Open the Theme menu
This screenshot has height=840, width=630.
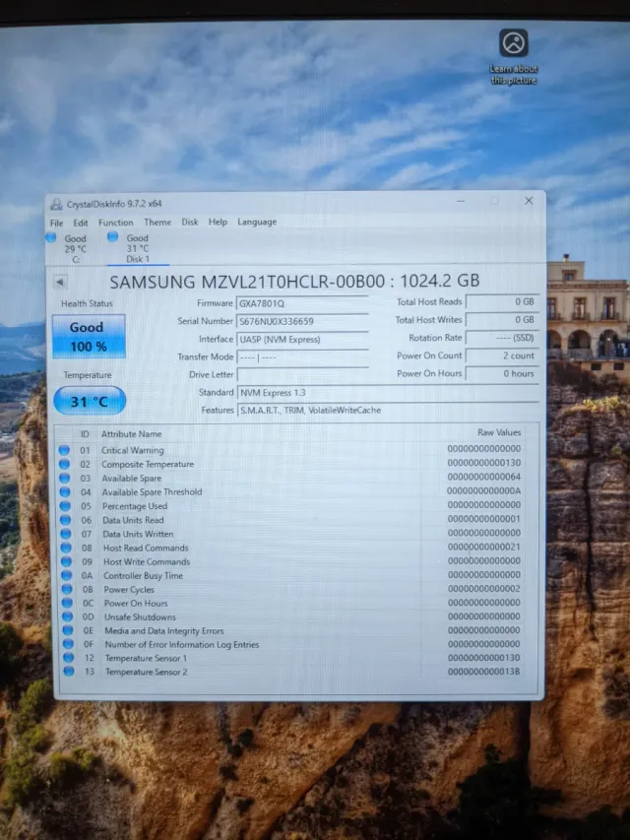(157, 223)
